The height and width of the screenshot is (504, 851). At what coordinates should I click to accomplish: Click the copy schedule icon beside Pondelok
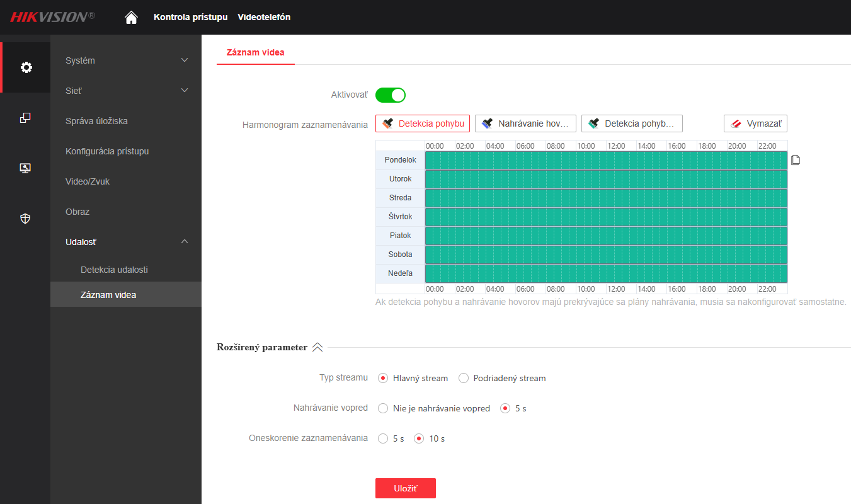pyautogui.click(x=796, y=160)
